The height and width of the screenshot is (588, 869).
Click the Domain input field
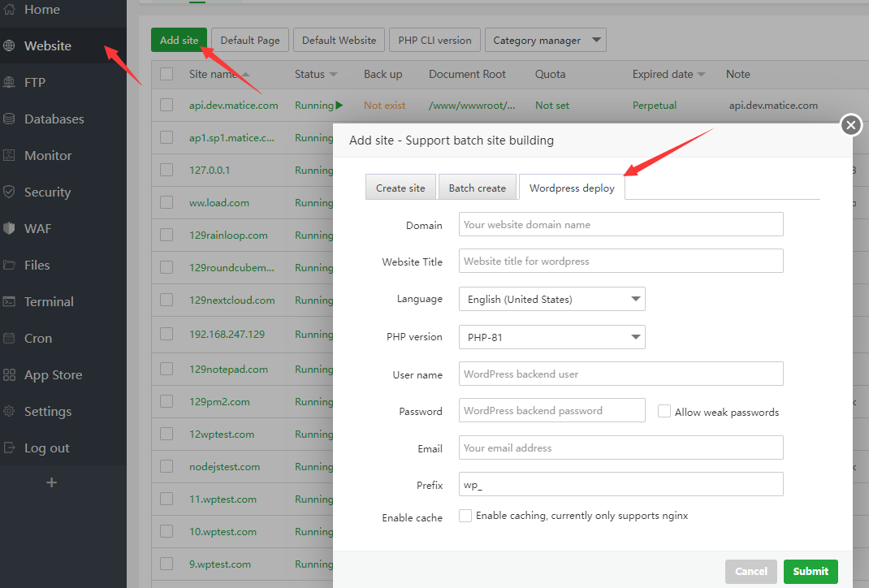[620, 224]
